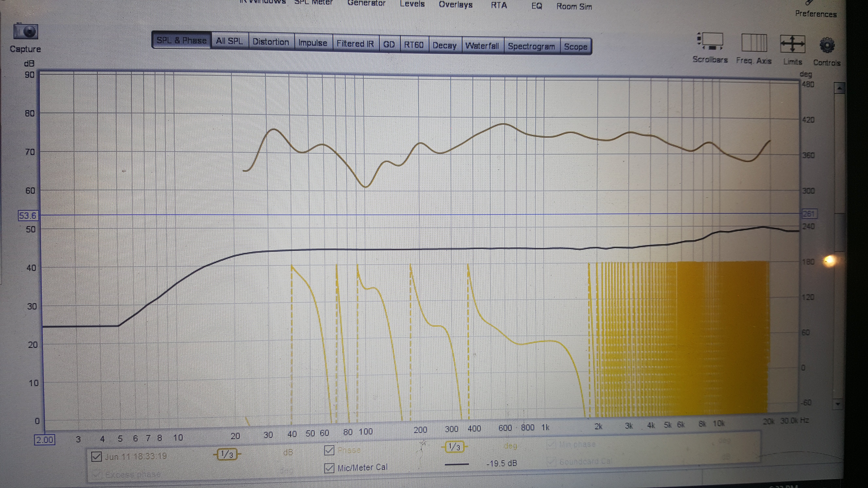Click the 1/3 smoothing badge beside Phase
This screenshot has height=488, width=868.
tap(454, 447)
